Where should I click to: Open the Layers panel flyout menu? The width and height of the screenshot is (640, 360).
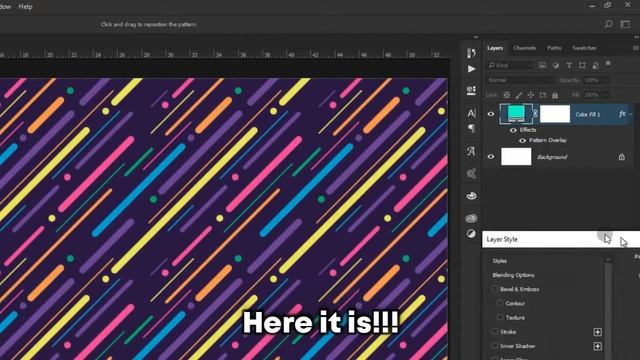coord(636,48)
